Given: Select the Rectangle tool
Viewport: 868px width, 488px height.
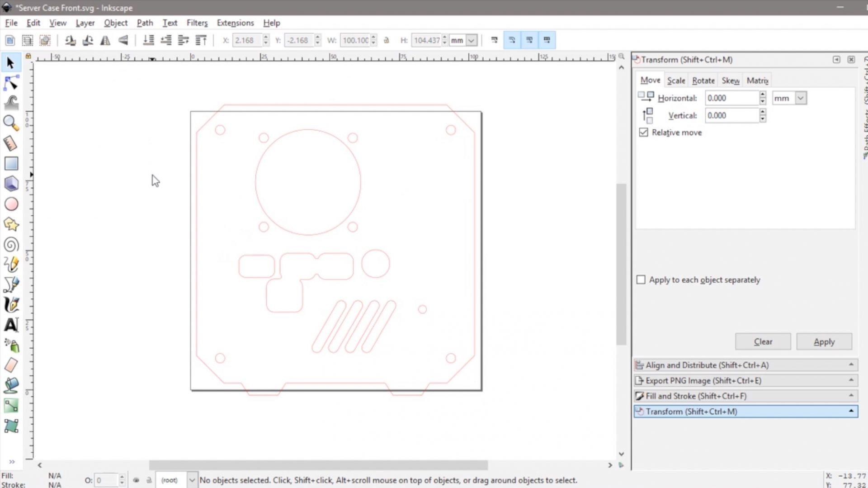Looking at the screenshot, I should [x=11, y=163].
